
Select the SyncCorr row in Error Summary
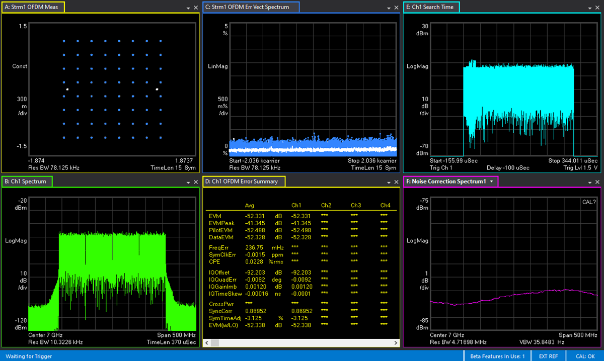(x=302, y=311)
